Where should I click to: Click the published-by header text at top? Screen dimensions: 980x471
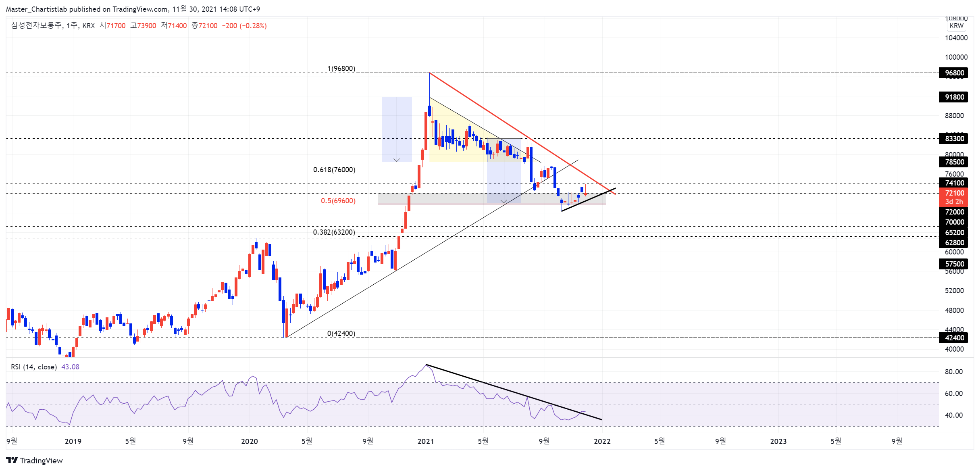(133, 9)
